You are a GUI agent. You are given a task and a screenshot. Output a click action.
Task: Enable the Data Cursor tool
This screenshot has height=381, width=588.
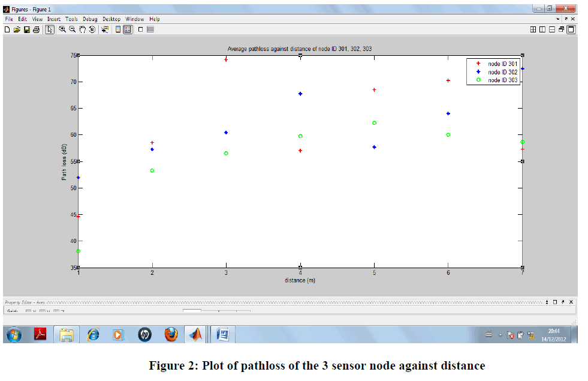click(x=105, y=29)
